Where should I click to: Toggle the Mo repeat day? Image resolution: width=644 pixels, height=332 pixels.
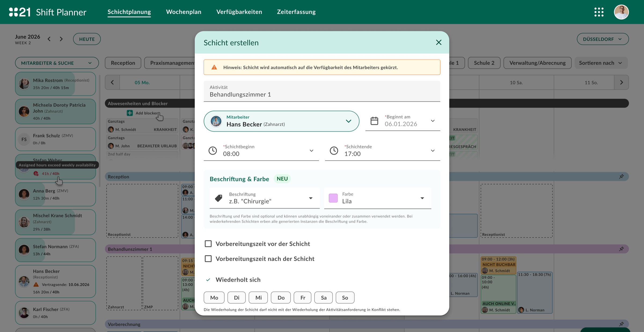(x=214, y=297)
